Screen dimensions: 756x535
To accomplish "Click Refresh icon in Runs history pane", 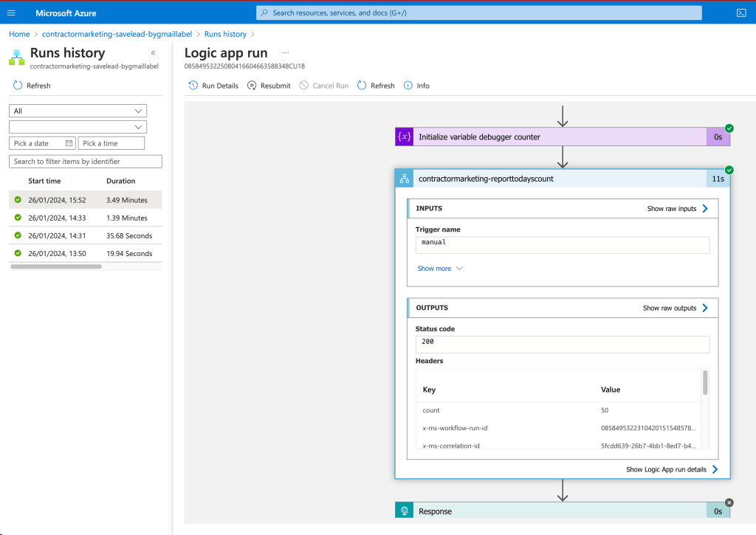I will (18, 86).
